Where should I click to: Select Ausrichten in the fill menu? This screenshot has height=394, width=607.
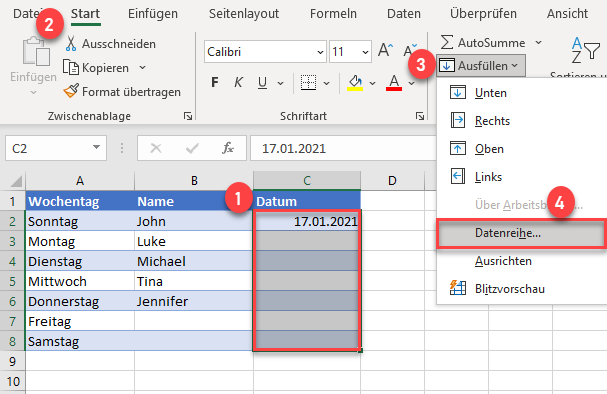tap(521, 261)
